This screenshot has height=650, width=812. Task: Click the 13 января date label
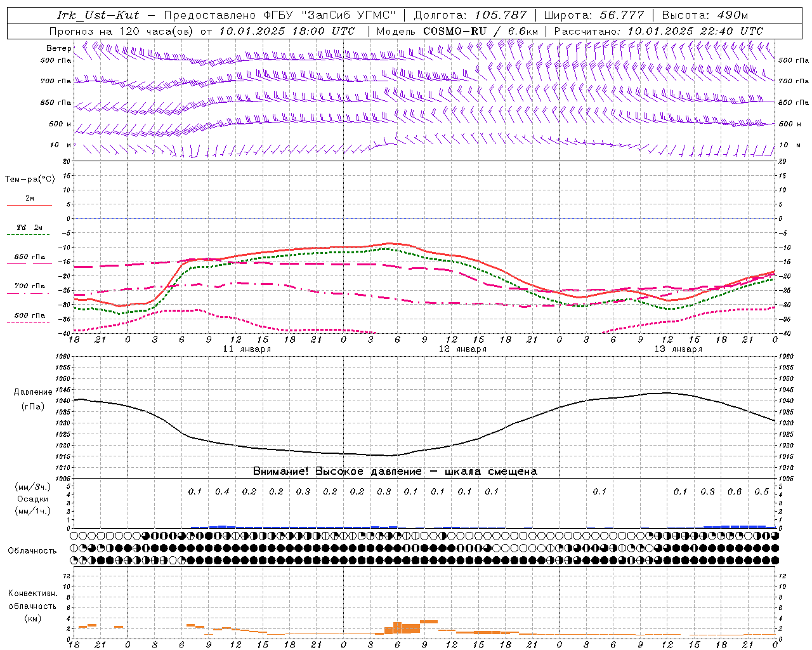point(678,349)
